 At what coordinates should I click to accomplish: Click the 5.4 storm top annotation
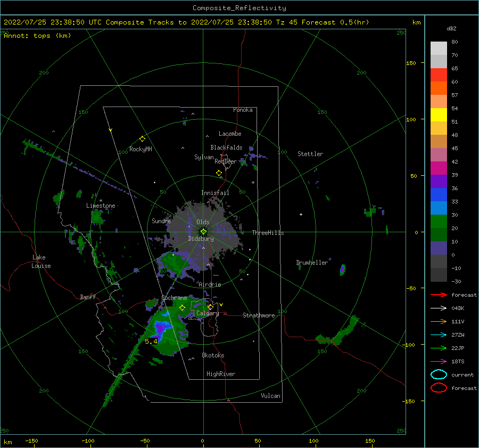151,341
